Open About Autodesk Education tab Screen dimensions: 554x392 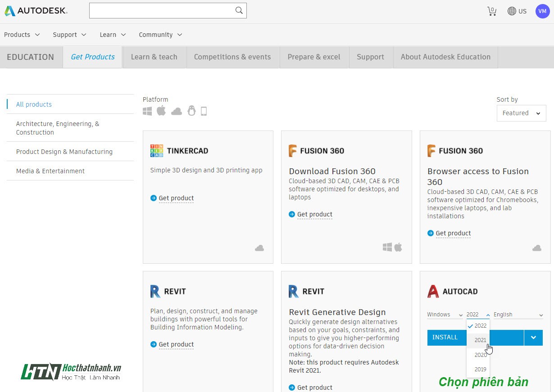coord(445,57)
